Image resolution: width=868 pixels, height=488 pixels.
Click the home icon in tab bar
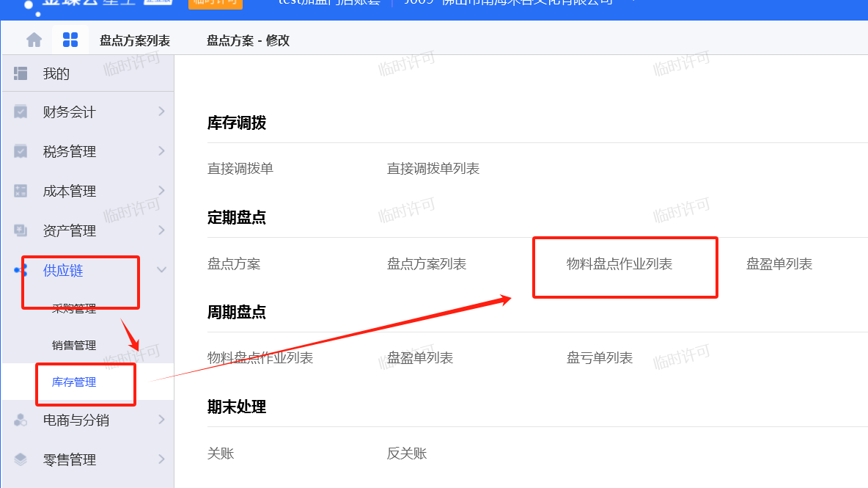point(34,40)
